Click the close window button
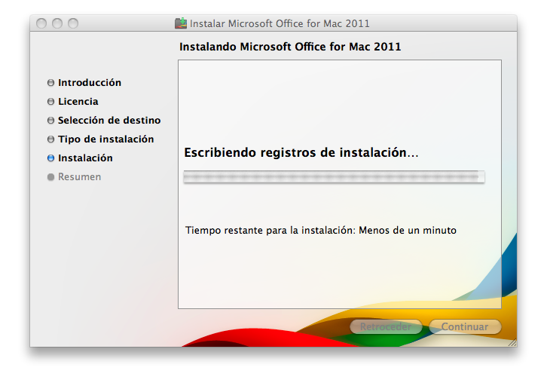 [41, 23]
